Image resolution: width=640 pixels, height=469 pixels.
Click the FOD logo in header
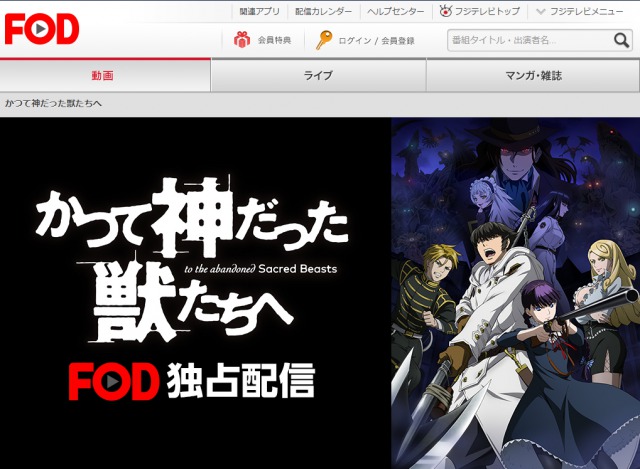[x=42, y=29]
